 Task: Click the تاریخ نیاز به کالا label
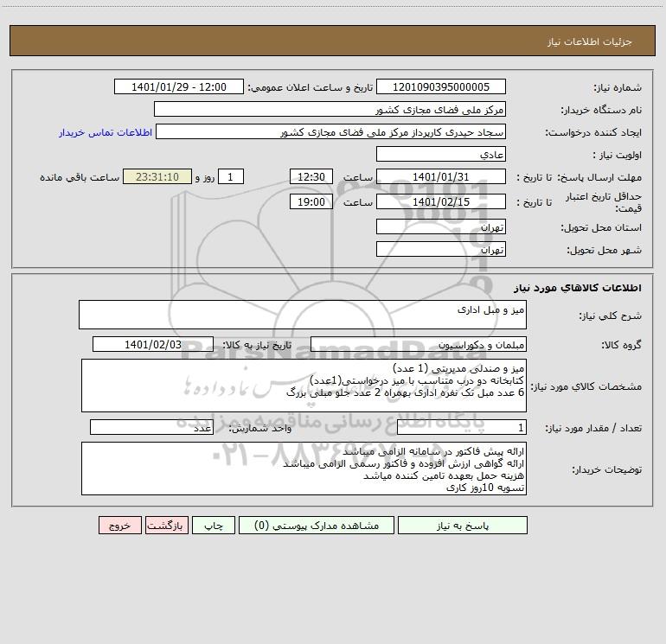coord(257,345)
